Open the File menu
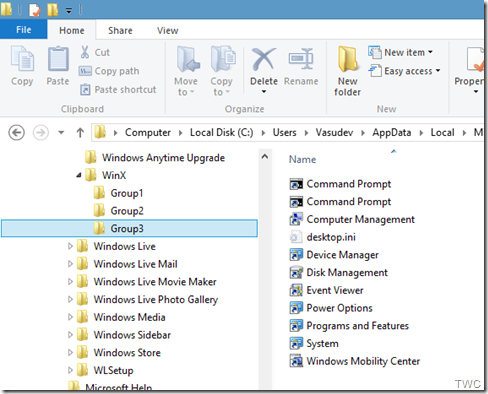488x394 pixels. click(x=24, y=30)
